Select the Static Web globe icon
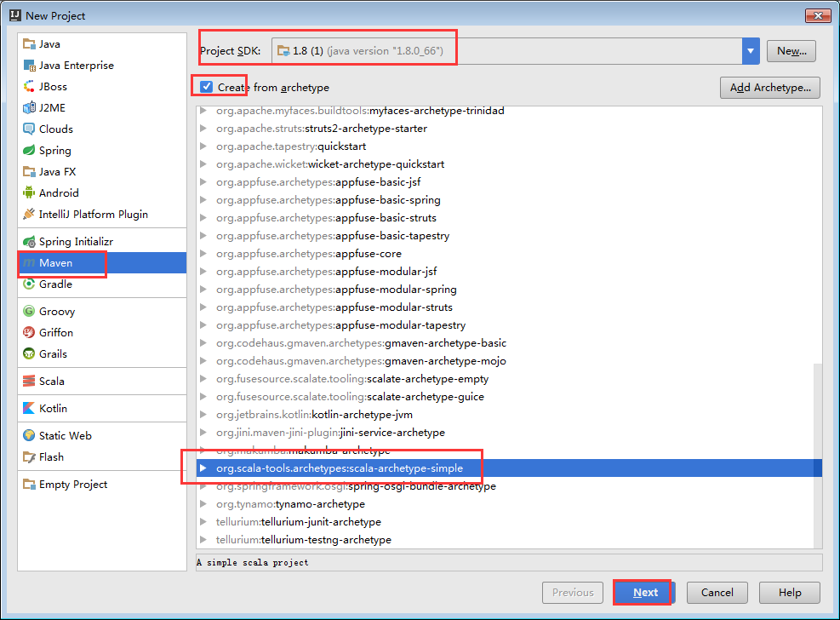Image resolution: width=840 pixels, height=620 pixels. (29, 436)
